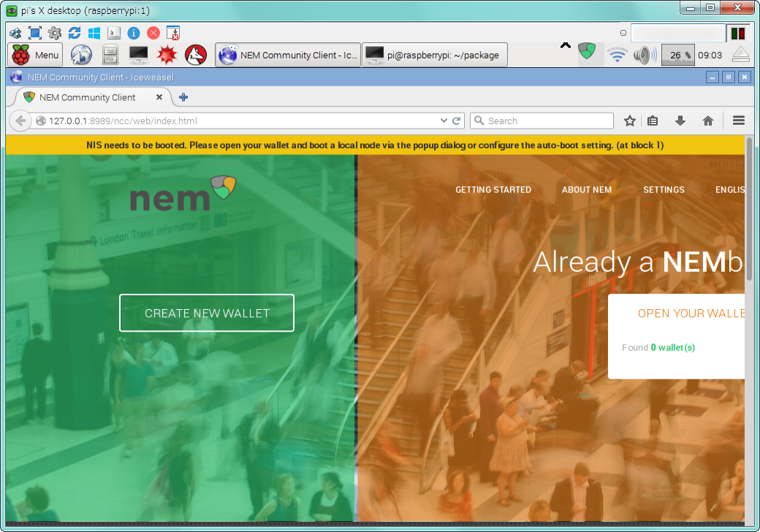Click the VNC toolbar text field
Viewport: 760px width, 532px height.
click(677, 33)
